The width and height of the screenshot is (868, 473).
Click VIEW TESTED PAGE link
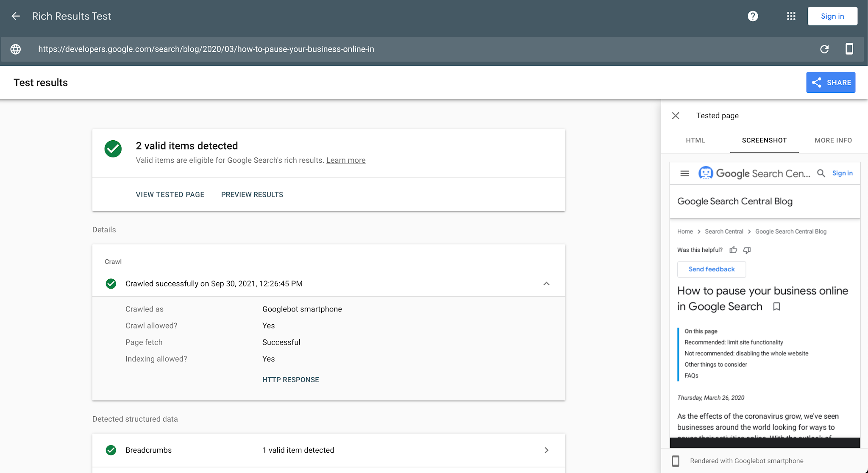click(170, 195)
